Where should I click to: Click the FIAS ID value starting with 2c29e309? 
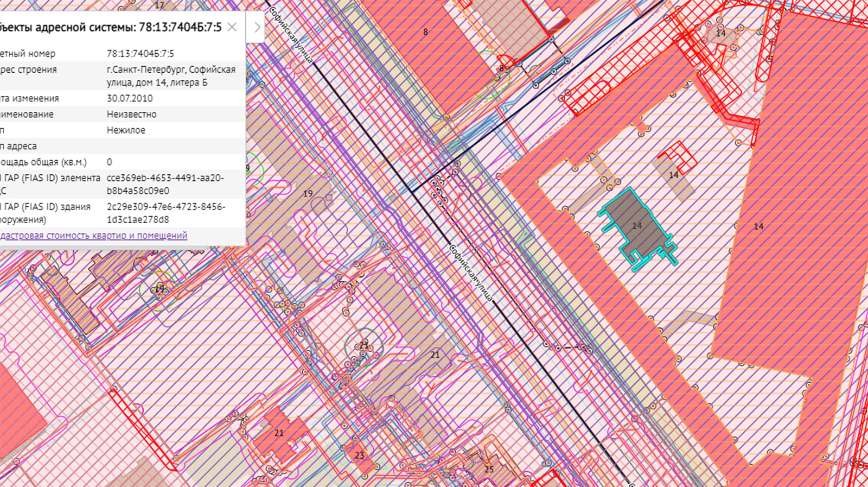coord(165,213)
